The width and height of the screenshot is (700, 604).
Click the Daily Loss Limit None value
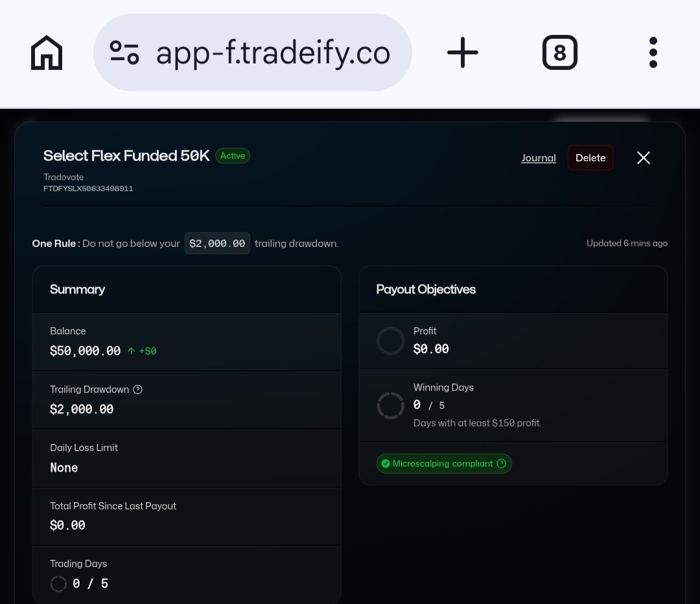[64, 468]
